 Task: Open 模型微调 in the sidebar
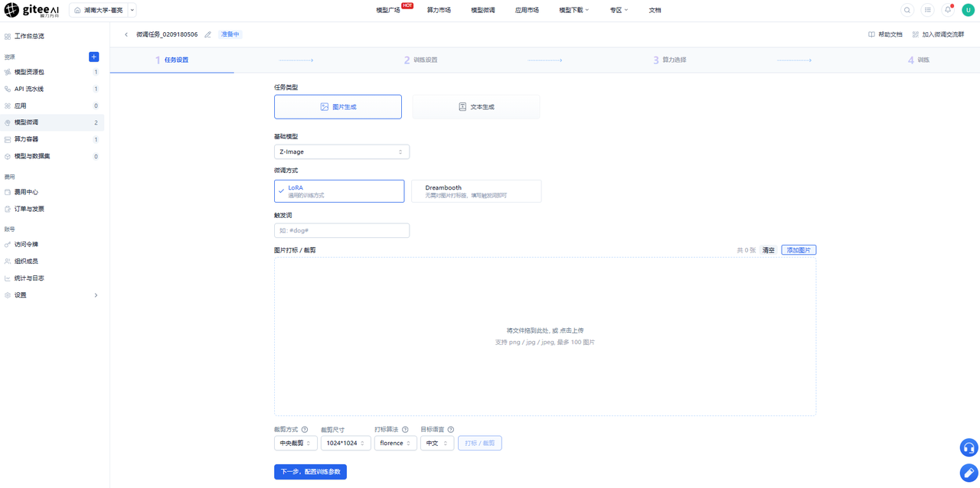click(x=52, y=122)
